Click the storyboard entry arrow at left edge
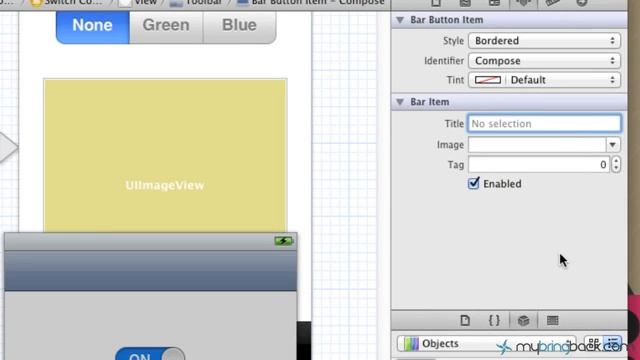The height and width of the screenshot is (360, 640). (x=8, y=147)
